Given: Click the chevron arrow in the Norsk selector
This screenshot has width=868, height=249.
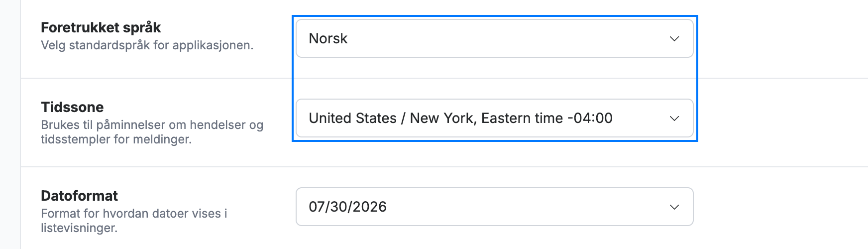Looking at the screenshot, I should click(x=674, y=39).
